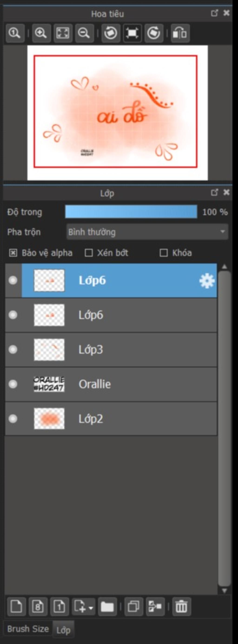Screen dimensions: 238x644
Task: Delete the selected layer with trash icon
Action: click(182, 606)
